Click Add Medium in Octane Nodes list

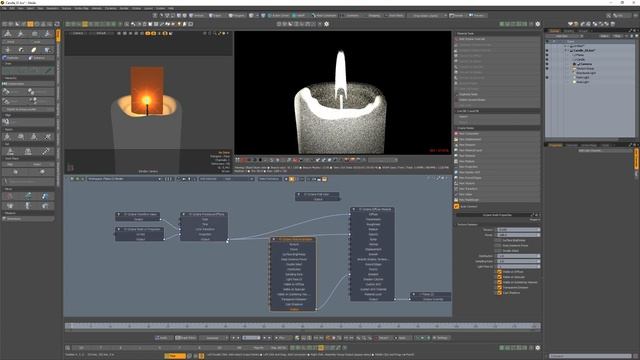(498, 156)
